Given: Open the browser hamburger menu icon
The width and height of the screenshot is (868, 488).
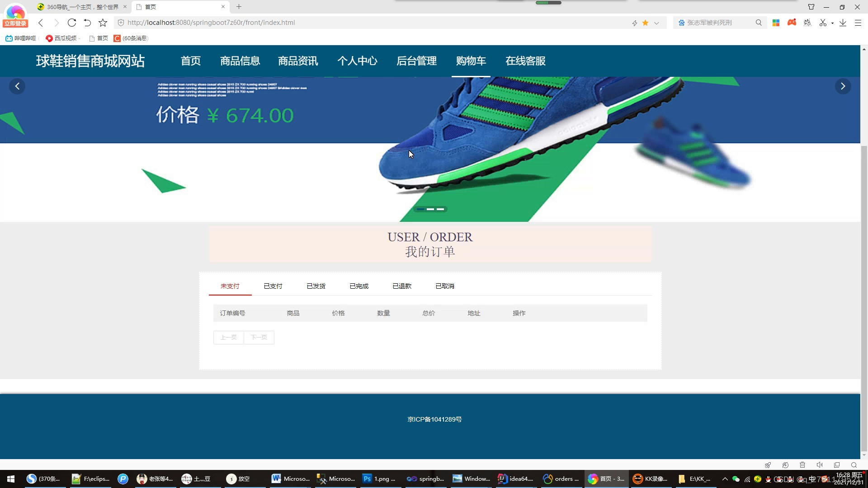Looking at the screenshot, I should point(858,23).
